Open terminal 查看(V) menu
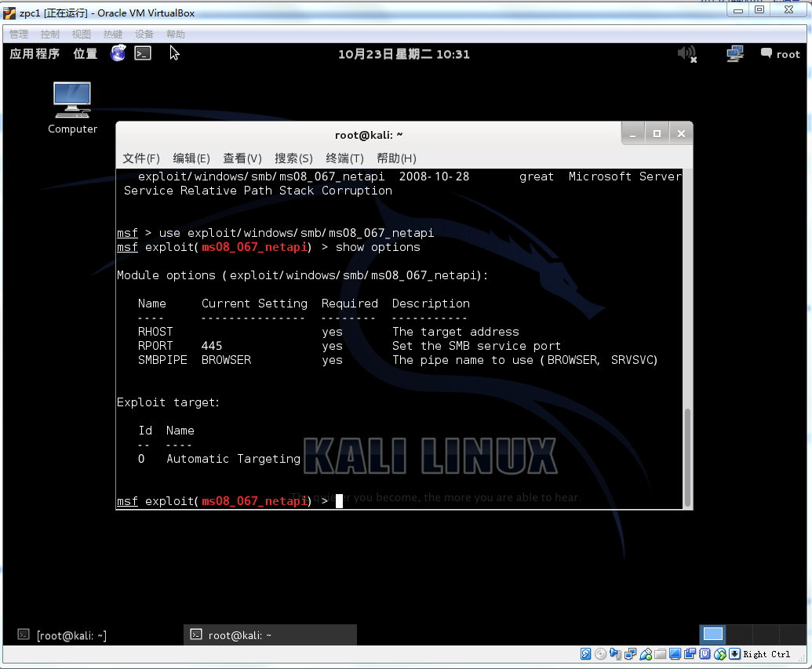812x669 pixels. click(x=242, y=158)
